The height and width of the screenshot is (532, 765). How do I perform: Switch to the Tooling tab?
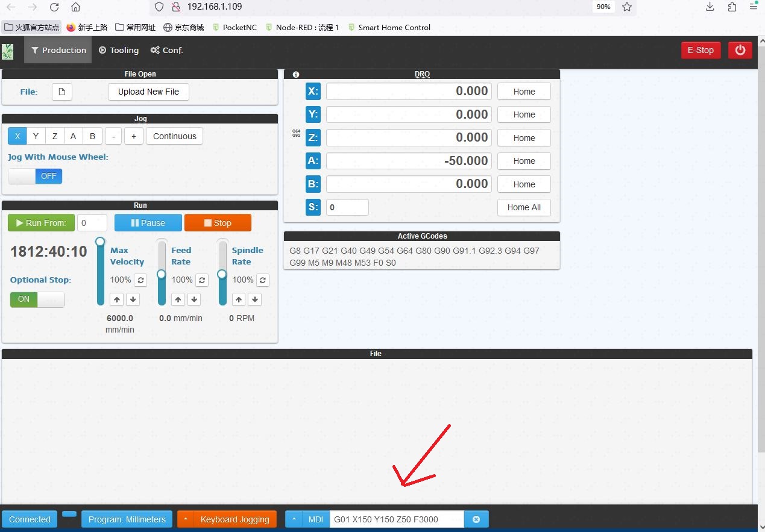pyautogui.click(x=119, y=50)
